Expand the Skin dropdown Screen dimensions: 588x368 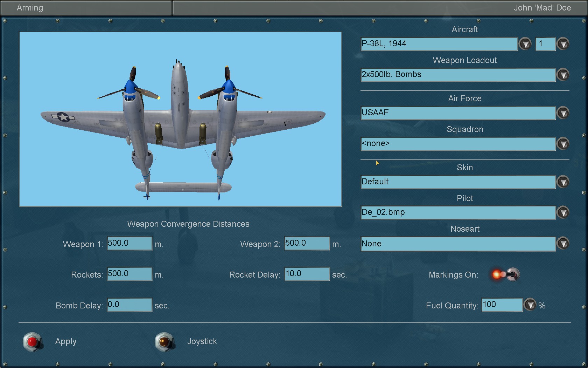point(563,182)
